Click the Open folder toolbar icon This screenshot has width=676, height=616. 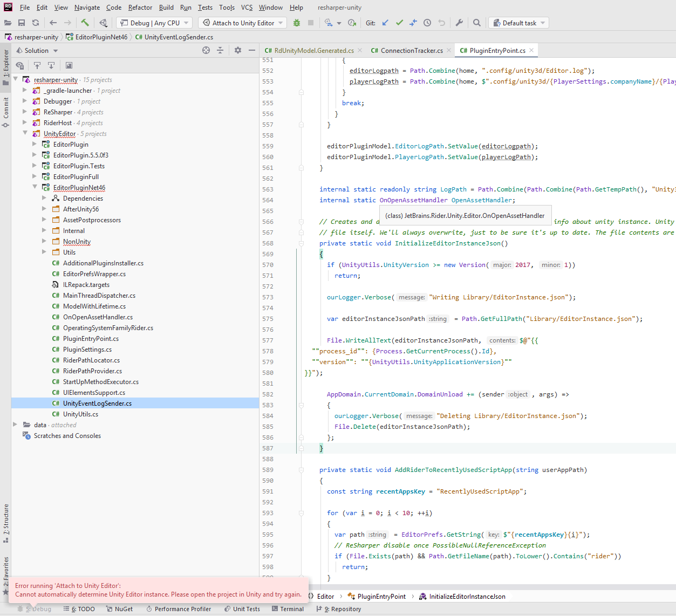pos(8,23)
